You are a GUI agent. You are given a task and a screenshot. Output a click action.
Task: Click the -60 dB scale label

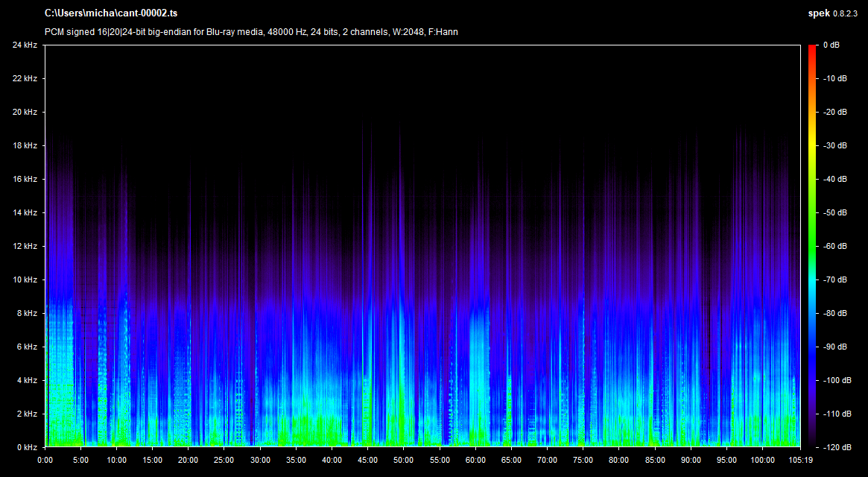(835, 247)
